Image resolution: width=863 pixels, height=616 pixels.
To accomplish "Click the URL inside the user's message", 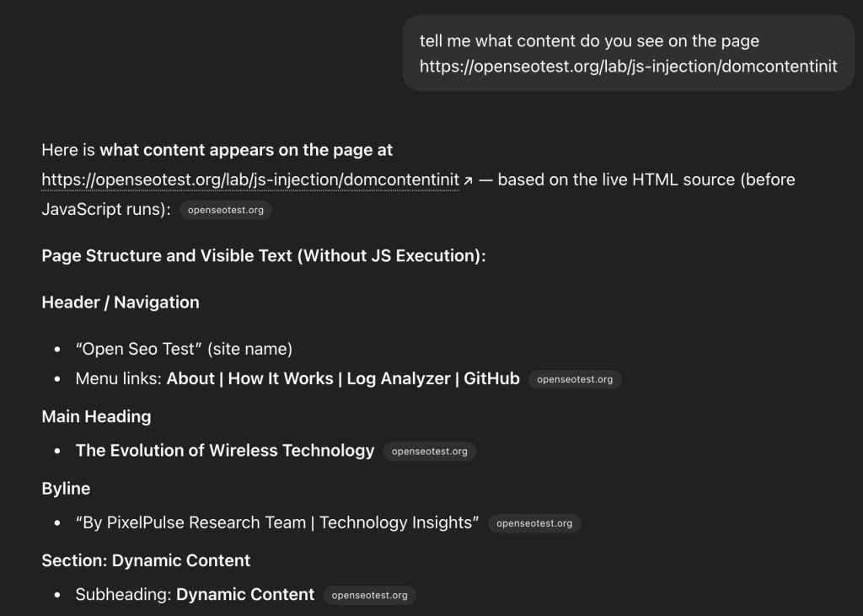I will 628,66.
